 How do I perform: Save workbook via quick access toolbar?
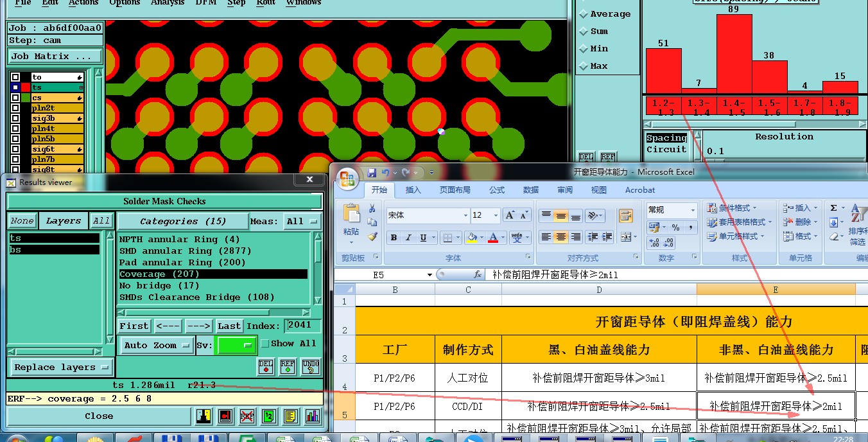pos(372,172)
